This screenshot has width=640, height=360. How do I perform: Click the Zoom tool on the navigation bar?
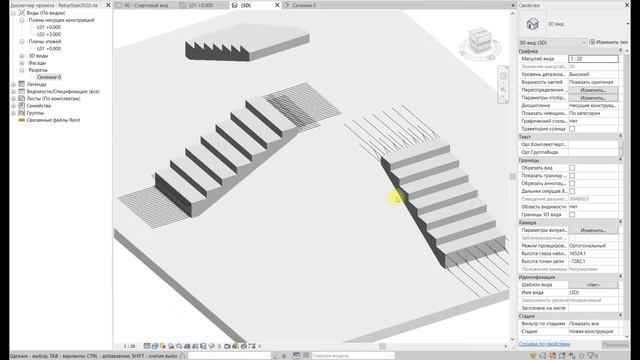click(x=504, y=89)
